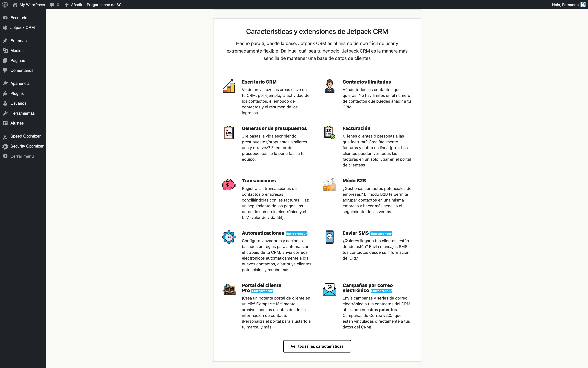Click the Security Optimizer shield icon
Screen dimensions: 588x368
[5, 146]
